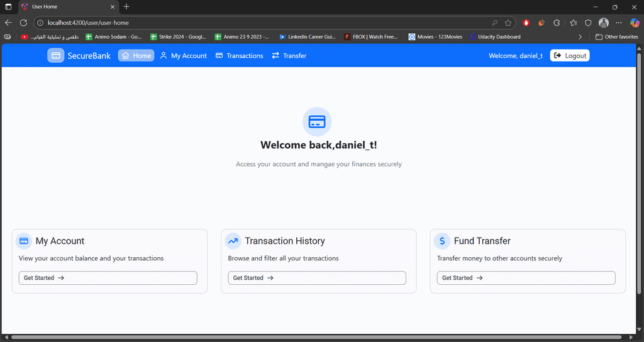Get Started on My Account card

[108, 278]
